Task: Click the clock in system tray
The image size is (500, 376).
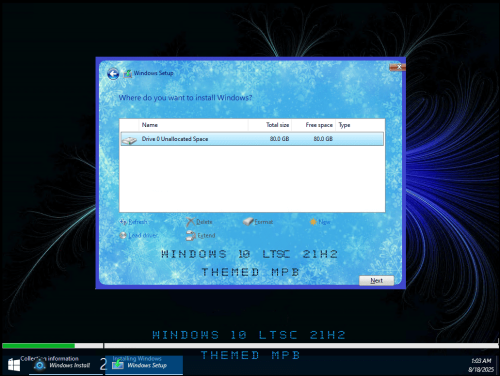Action: tap(481, 365)
